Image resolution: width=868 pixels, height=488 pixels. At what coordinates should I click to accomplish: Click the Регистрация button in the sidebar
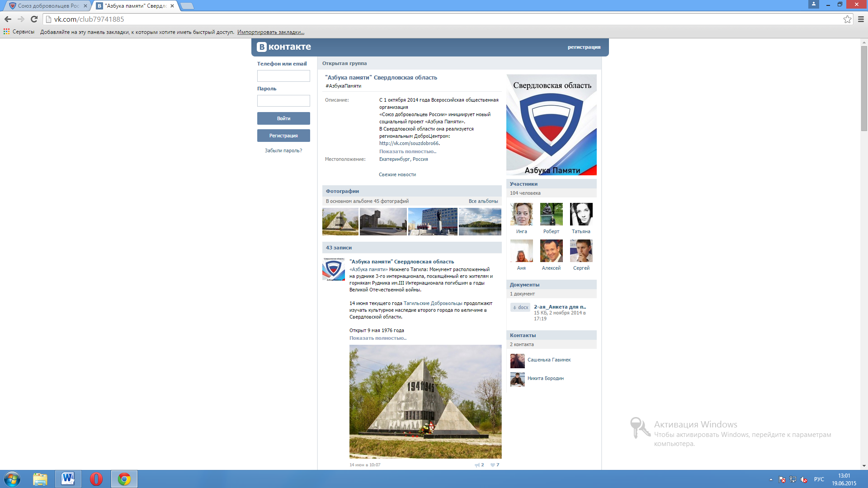(283, 136)
